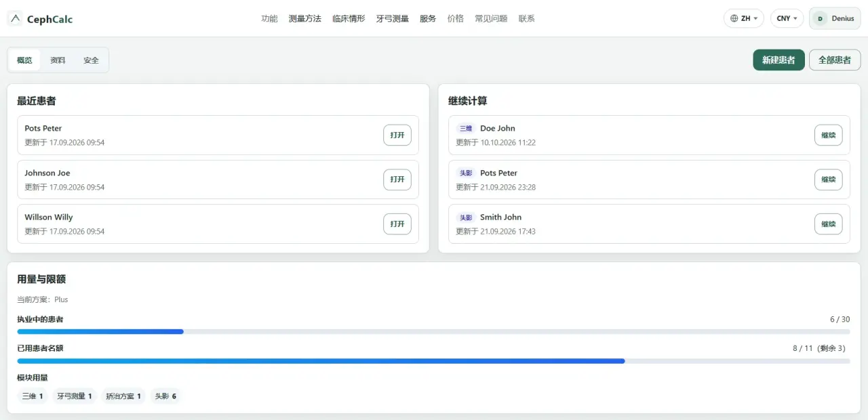868x420 pixels.
Task: Click the CephCalc logo icon
Action: coord(16,18)
